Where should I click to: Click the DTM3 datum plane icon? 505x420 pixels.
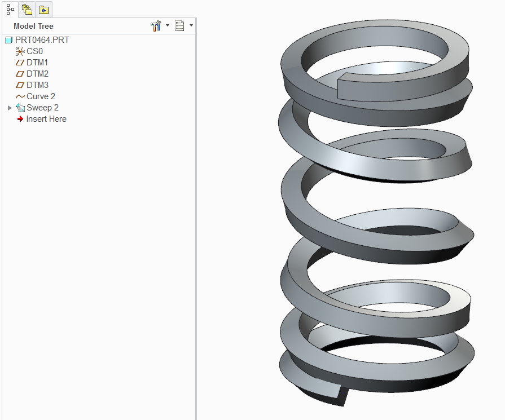point(20,85)
